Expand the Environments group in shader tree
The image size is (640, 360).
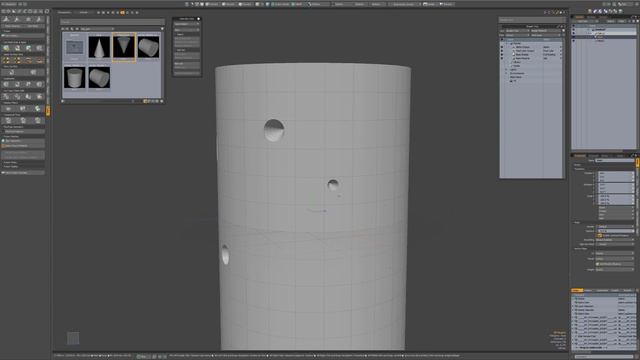coord(507,73)
